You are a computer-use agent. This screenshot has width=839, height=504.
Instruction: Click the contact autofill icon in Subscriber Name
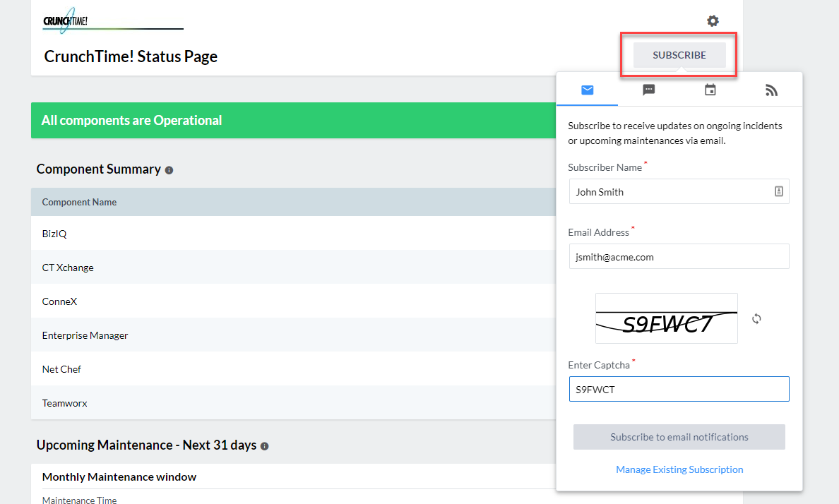[x=779, y=191]
